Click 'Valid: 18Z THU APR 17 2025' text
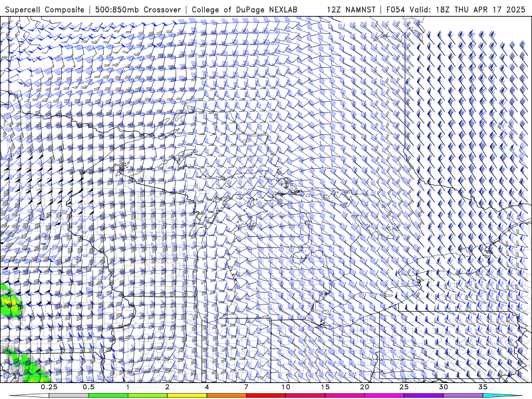This screenshot has height=399, width=532. (x=467, y=9)
